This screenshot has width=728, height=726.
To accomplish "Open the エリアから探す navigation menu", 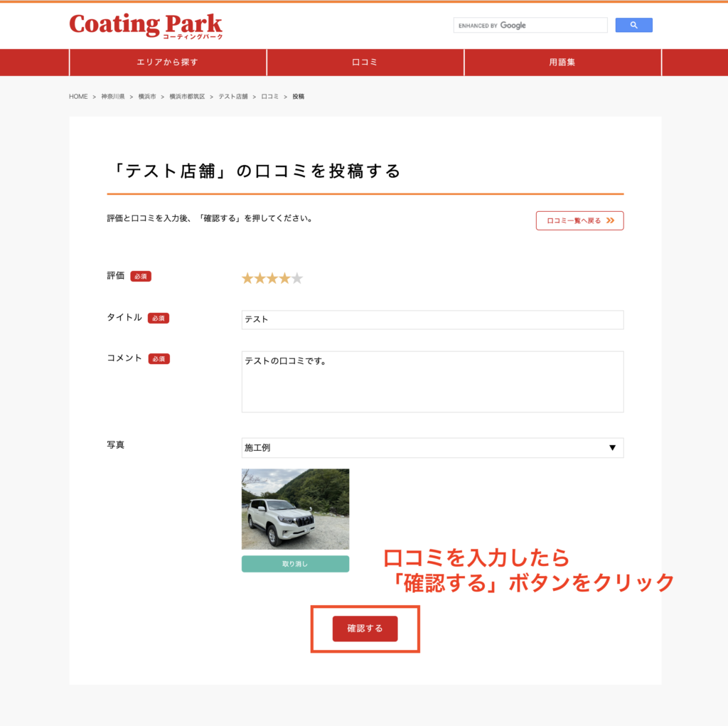I will point(168,63).
